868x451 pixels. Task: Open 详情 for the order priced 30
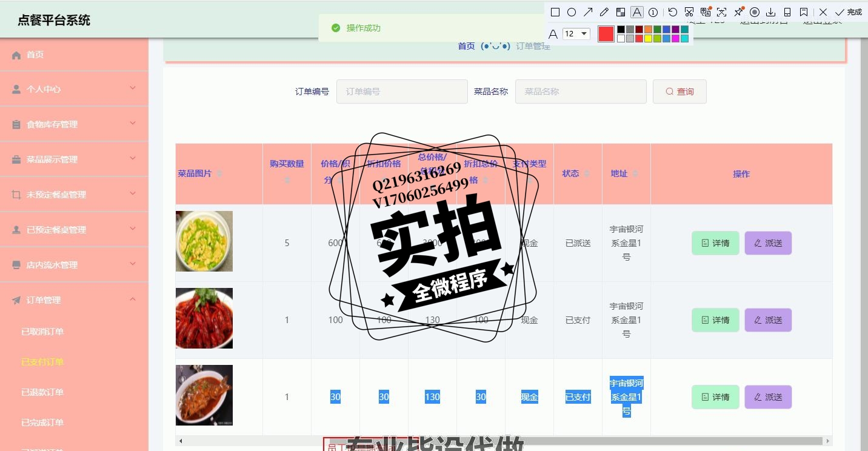715,397
